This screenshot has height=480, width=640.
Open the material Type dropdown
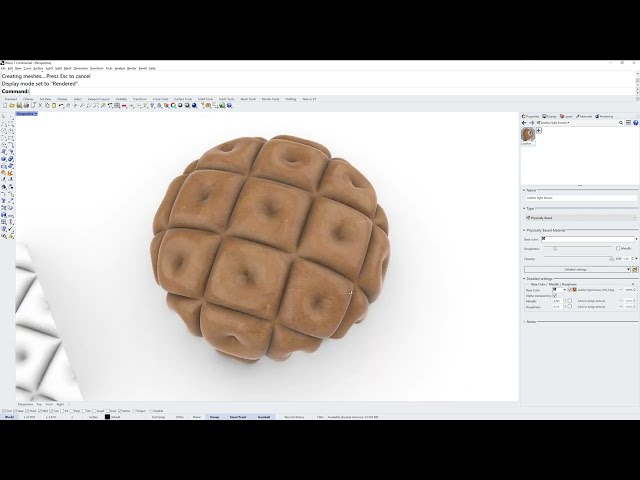point(581,218)
